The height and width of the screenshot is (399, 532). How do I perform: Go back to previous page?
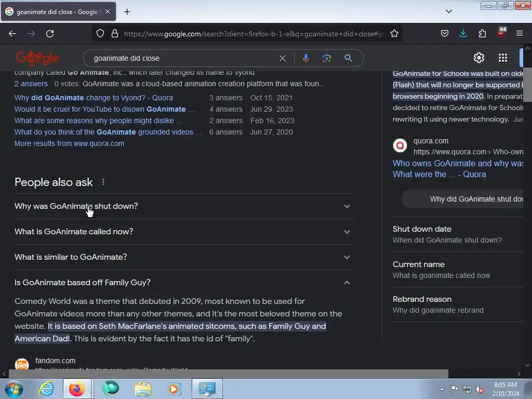(x=12, y=34)
